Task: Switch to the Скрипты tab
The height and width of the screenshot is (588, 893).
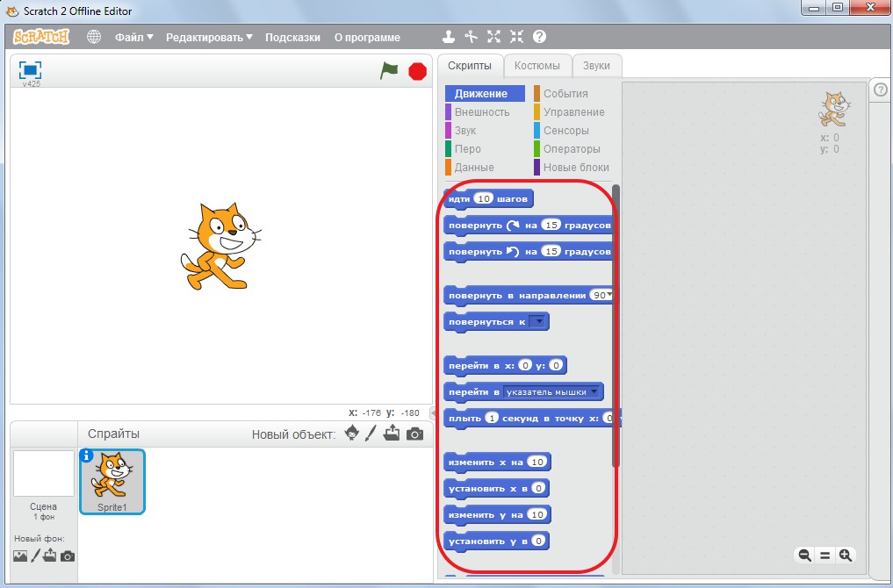Action: point(470,66)
